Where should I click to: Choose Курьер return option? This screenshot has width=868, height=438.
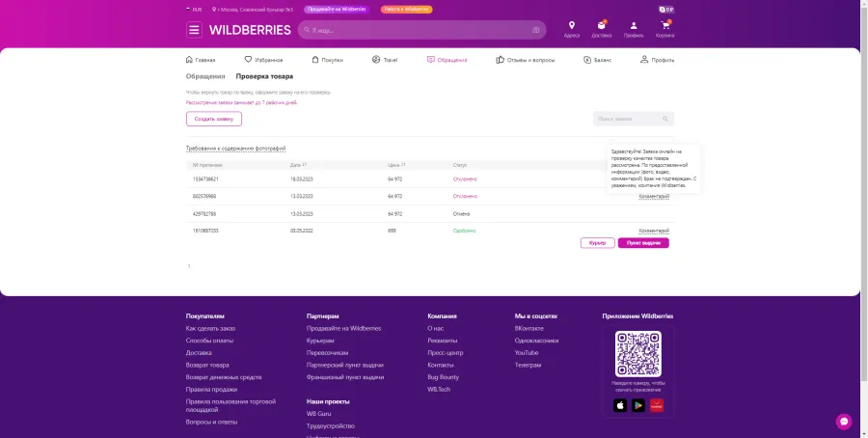[597, 243]
